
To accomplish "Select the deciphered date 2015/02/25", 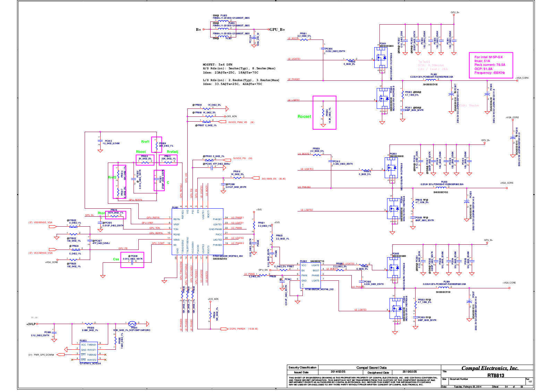I will pyautogui.click(x=410, y=372).
